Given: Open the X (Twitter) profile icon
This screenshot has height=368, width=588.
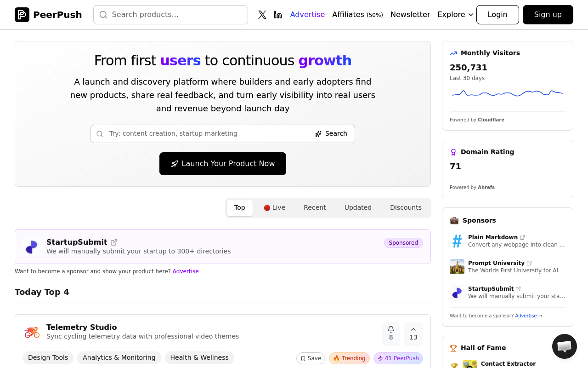Looking at the screenshot, I should [262, 15].
